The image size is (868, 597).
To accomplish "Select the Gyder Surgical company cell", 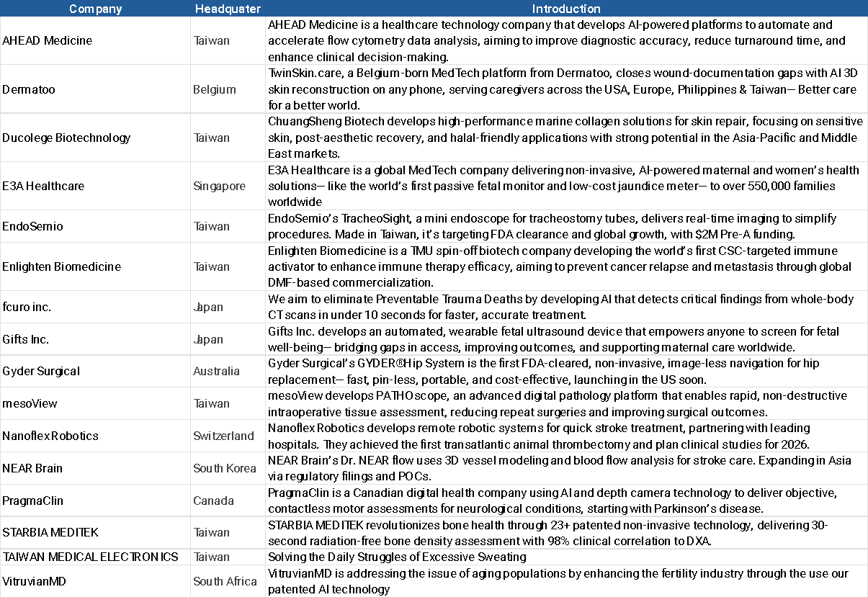I will tap(95, 371).
